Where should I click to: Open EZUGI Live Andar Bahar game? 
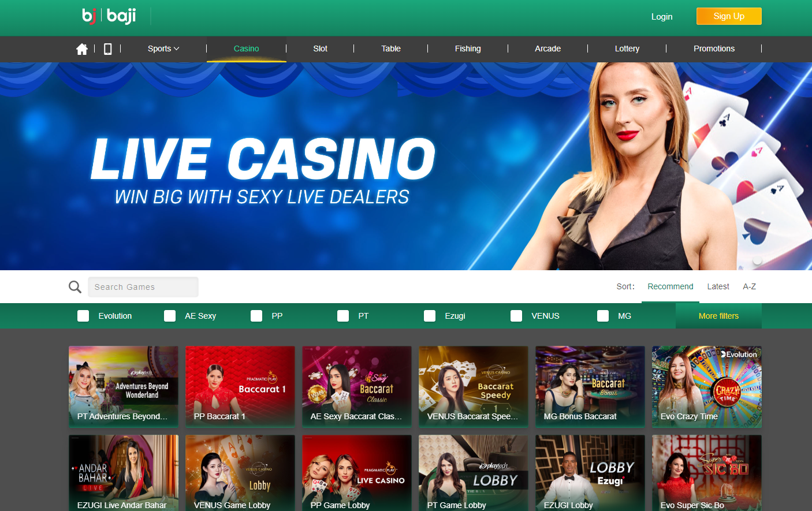123,473
